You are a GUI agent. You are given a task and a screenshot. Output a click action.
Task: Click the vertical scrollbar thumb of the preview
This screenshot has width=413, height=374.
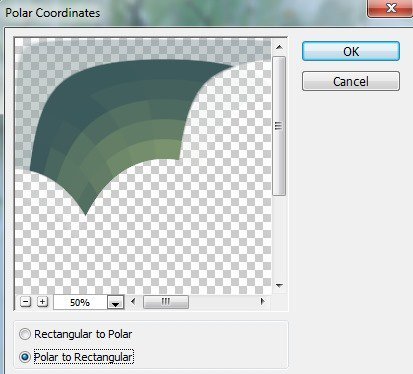pyautogui.click(x=279, y=126)
